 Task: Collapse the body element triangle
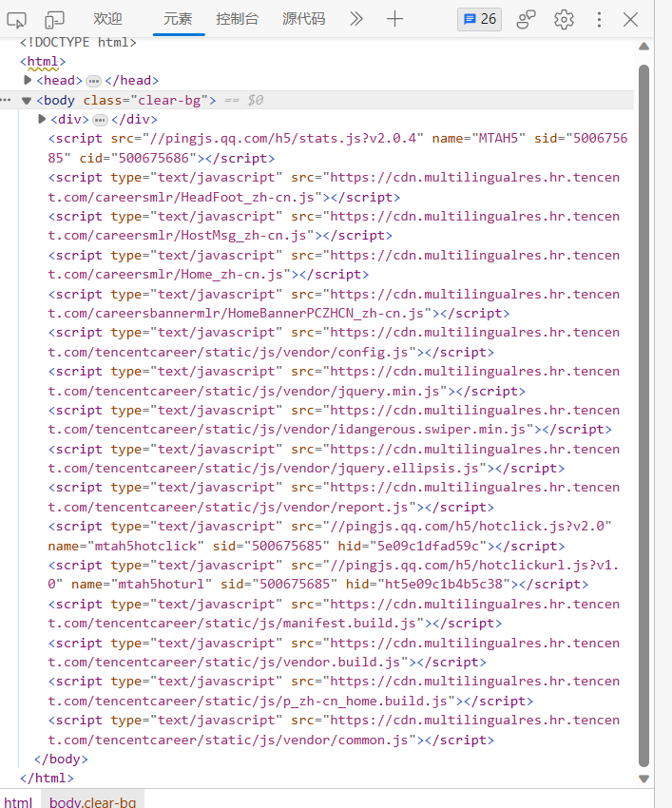click(x=27, y=101)
